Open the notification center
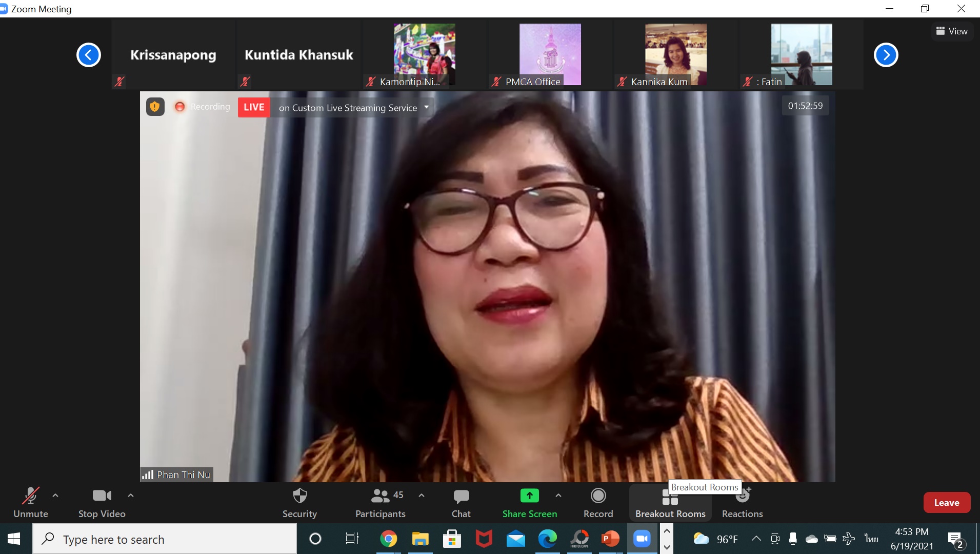The width and height of the screenshot is (980, 554). pyautogui.click(x=956, y=540)
